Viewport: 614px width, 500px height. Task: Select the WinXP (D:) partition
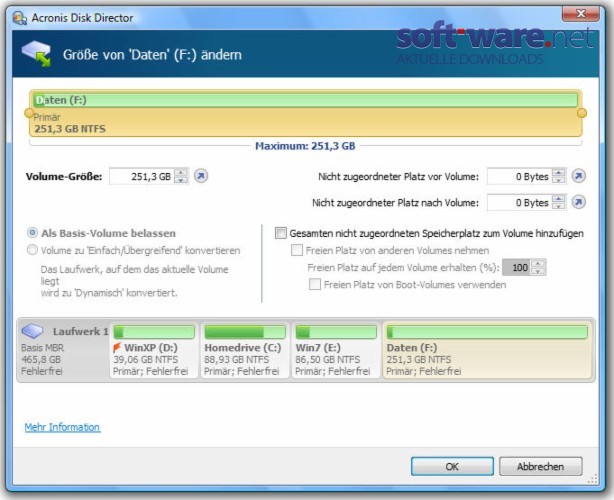(x=154, y=350)
